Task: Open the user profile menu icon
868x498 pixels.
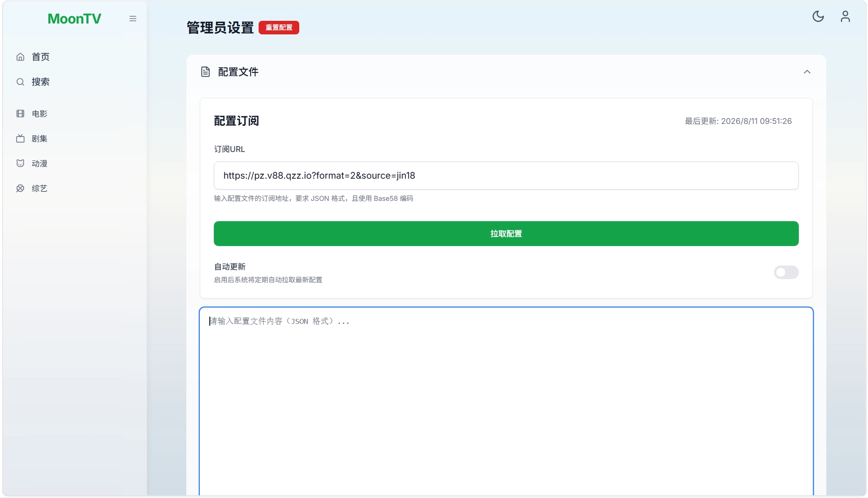Action: click(x=845, y=17)
